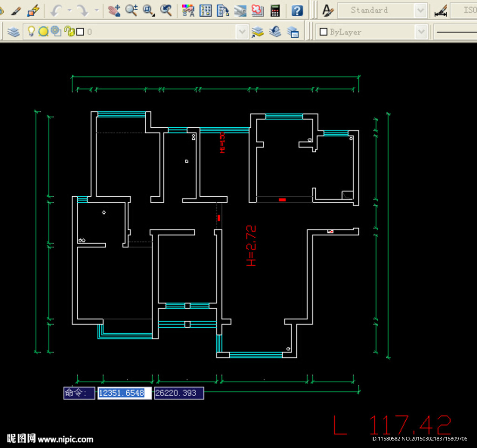Open the Layer Properties Manager

[14, 32]
